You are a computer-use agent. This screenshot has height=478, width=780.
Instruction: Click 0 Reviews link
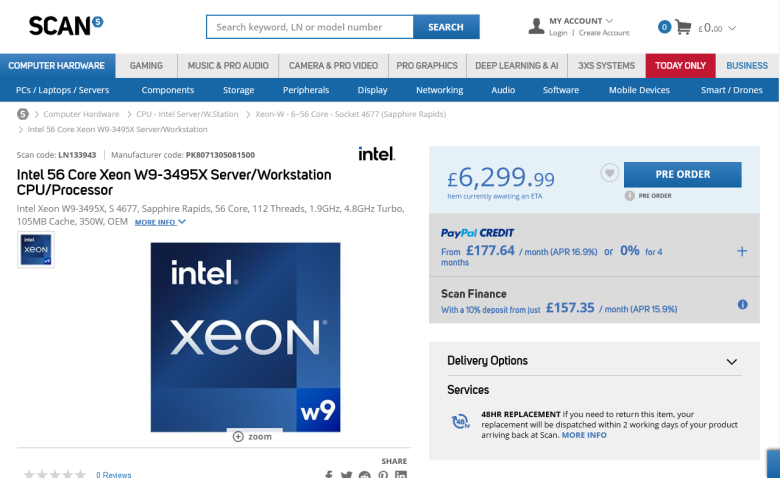click(114, 475)
